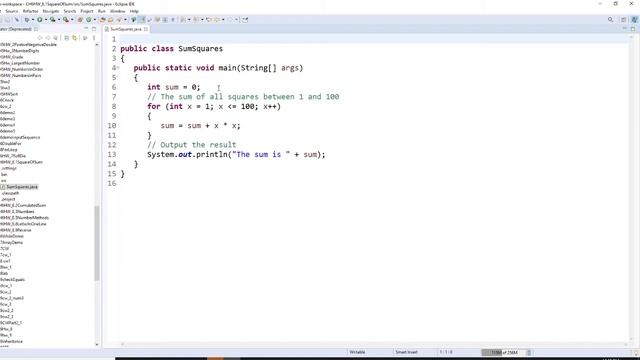Click the Coverage launch icon

pyautogui.click(x=53, y=20)
